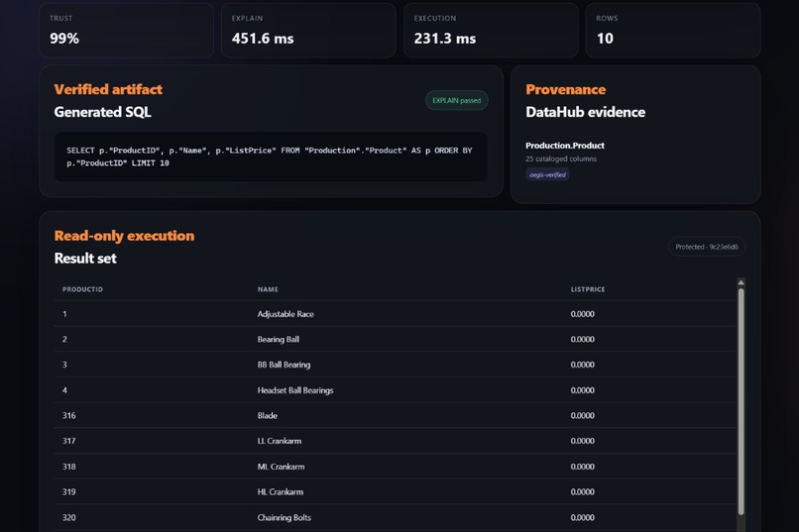The image size is (799, 532).
Task: Click ProductID cell 4
Action: [x=64, y=390]
